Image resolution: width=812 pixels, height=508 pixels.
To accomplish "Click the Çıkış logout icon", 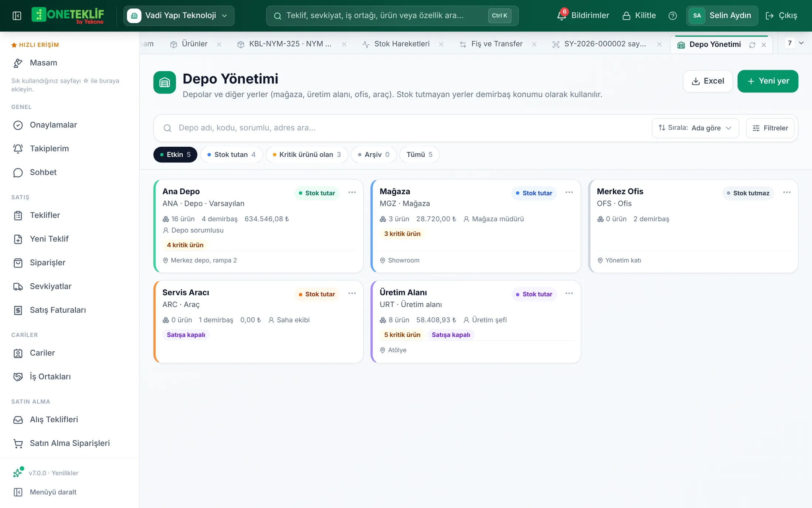I will click(770, 16).
